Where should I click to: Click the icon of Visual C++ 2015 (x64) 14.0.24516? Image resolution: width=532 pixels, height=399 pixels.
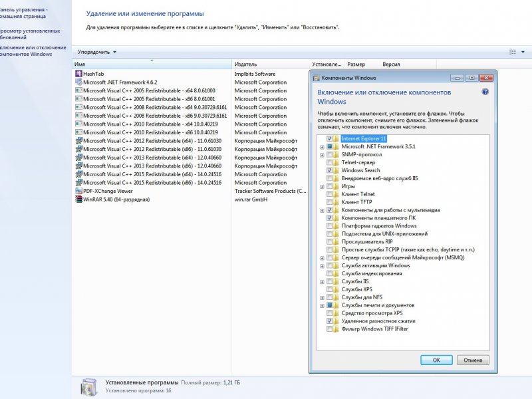78,174
